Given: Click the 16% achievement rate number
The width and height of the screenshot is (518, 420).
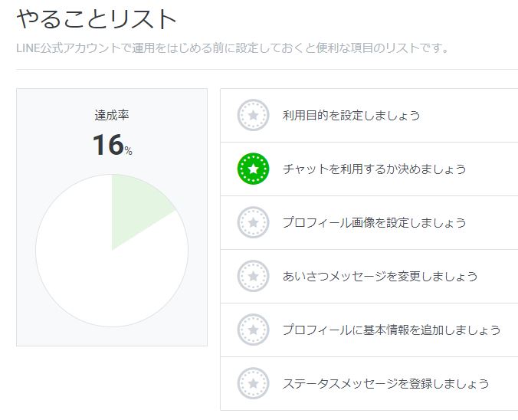Looking at the screenshot, I should tap(108, 145).
